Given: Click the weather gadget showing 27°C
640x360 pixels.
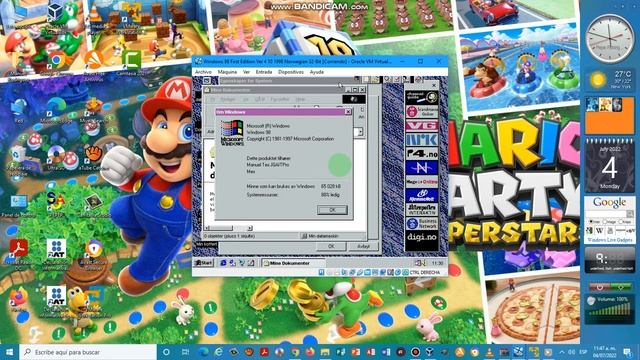Looking at the screenshot, I should tap(610, 79).
